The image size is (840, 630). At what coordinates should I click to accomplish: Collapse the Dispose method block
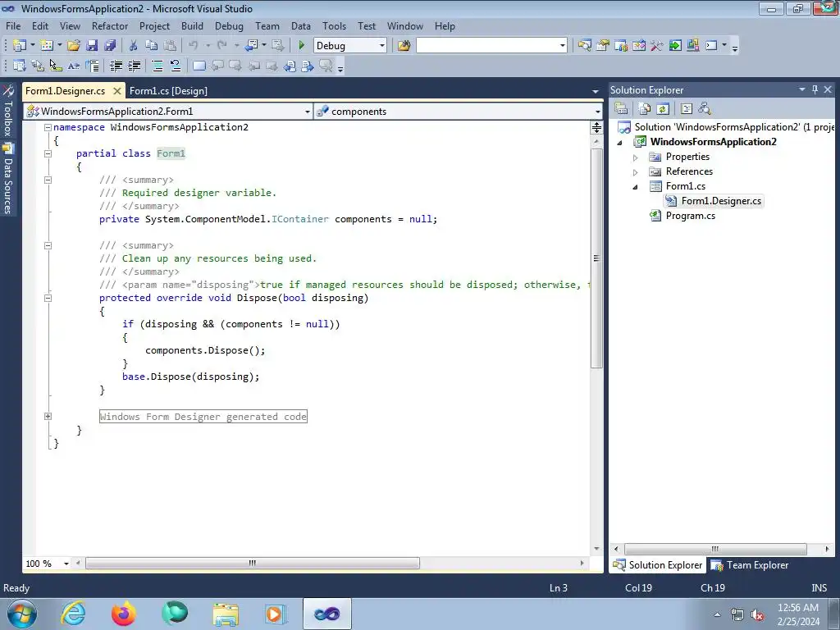pos(48,298)
